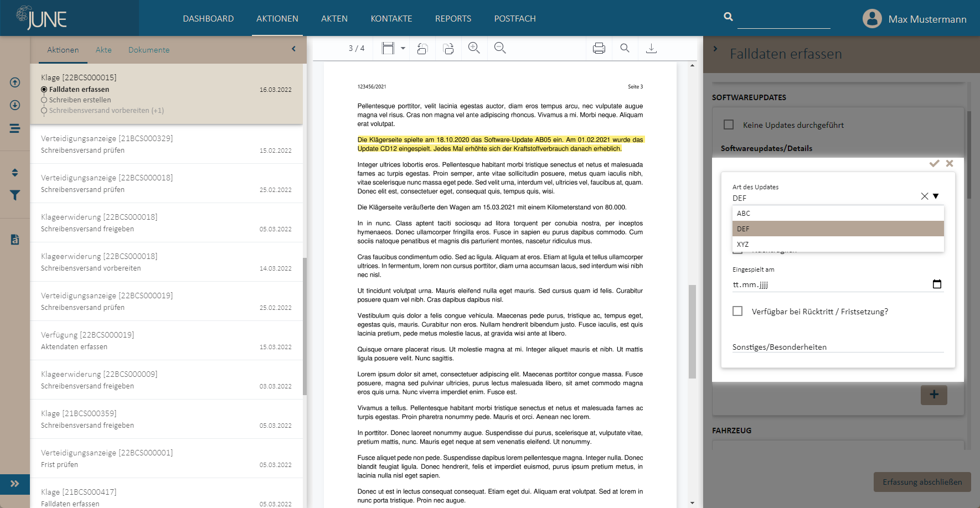The width and height of the screenshot is (980, 508).
Task: Select Schreibensversand vorbereiten (+1) step radio
Action: 44,111
